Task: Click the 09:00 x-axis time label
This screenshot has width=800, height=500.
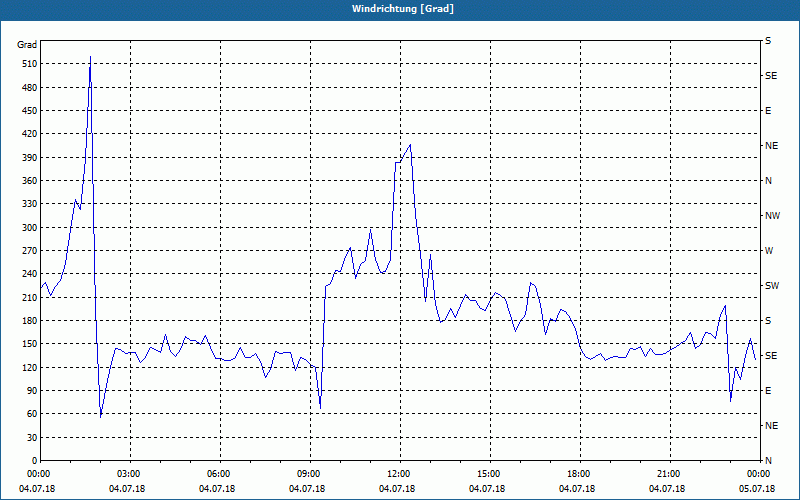Action: tap(307, 473)
